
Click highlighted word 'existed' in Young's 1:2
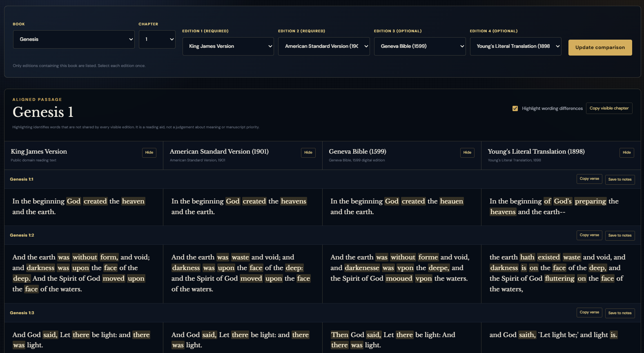(x=549, y=257)
